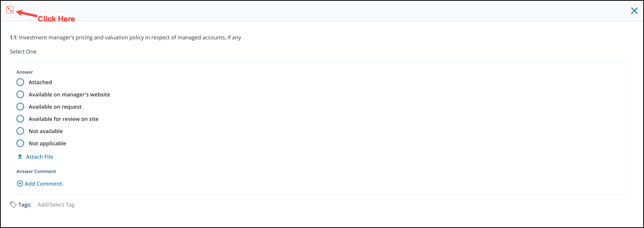Click the plus icon next to Add Comment
The width and height of the screenshot is (644, 228).
click(20, 183)
